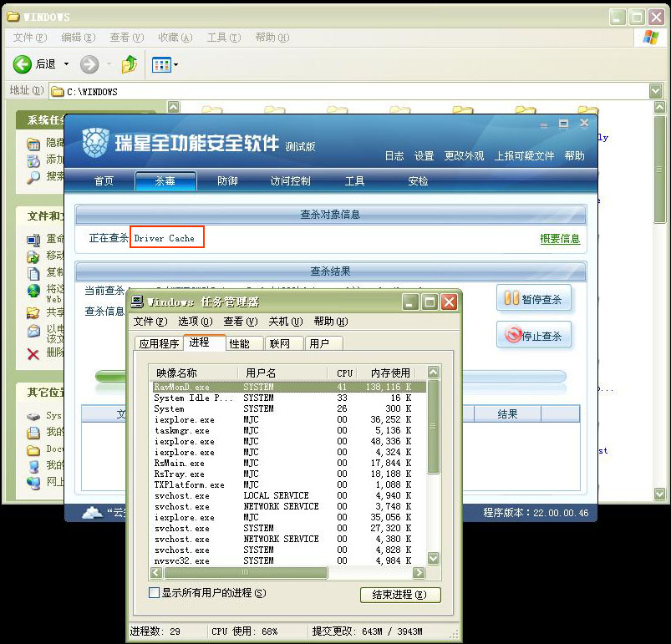Click the Web globe icon in explorer sidebar
Viewport: 671px width, 644px height.
click(33, 292)
